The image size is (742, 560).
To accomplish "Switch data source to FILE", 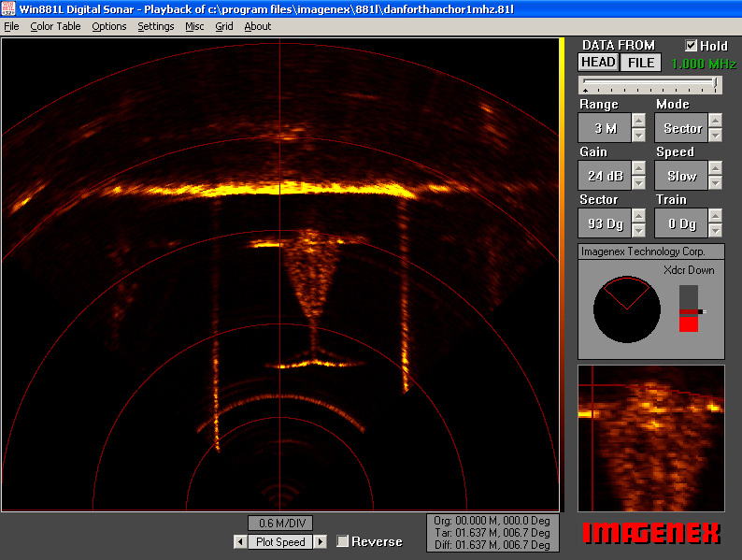I will [x=641, y=62].
